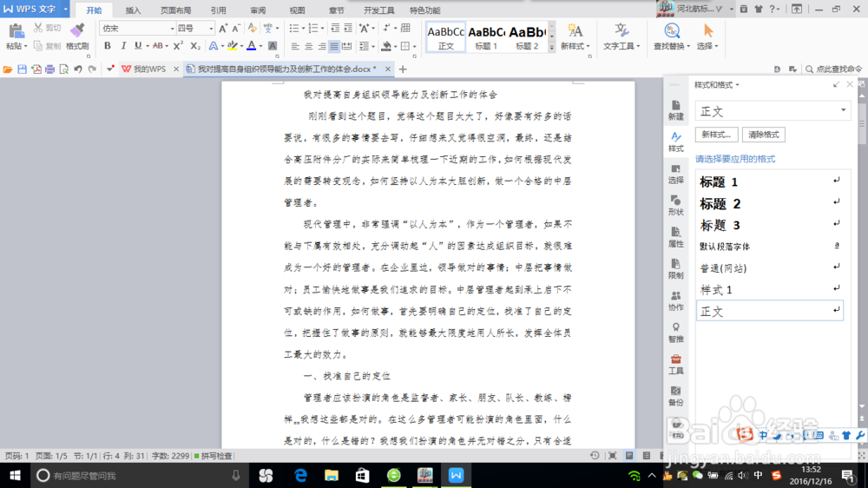Switch to 插入 Insert tab
The image size is (868, 488).
coord(133,10)
